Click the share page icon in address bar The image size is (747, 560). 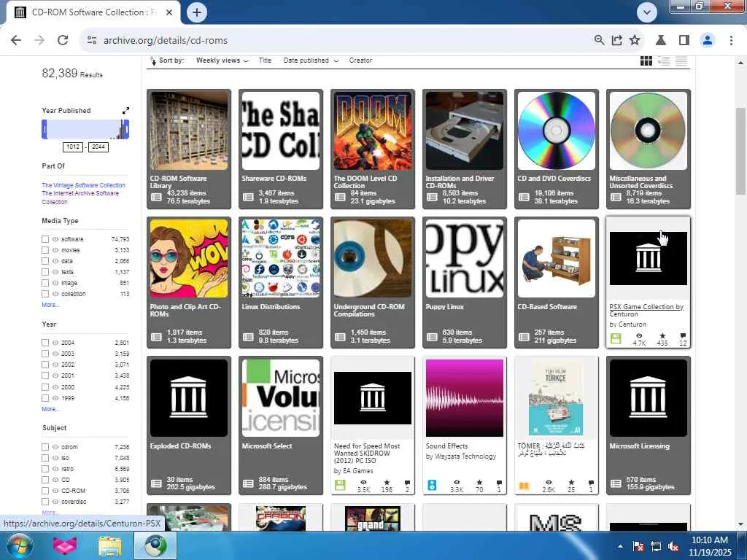(617, 40)
